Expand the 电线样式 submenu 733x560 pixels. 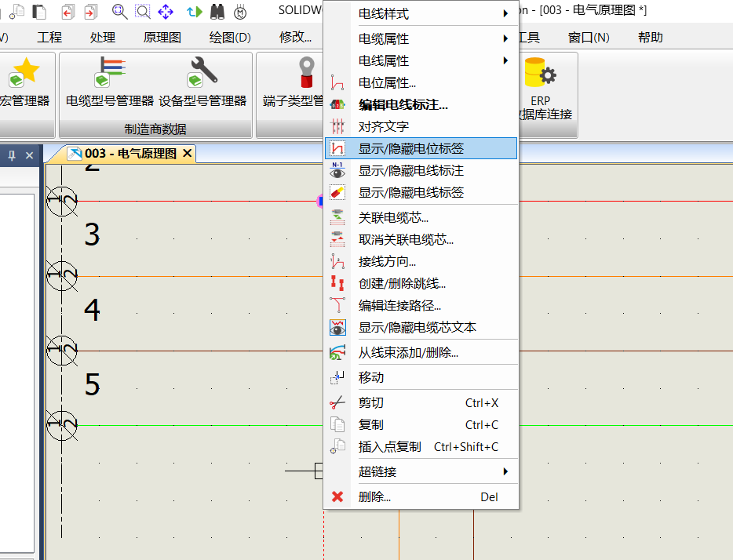pyautogui.click(x=430, y=14)
